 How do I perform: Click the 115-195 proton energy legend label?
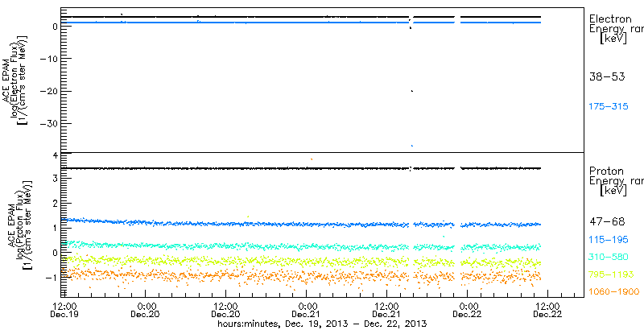(x=609, y=240)
